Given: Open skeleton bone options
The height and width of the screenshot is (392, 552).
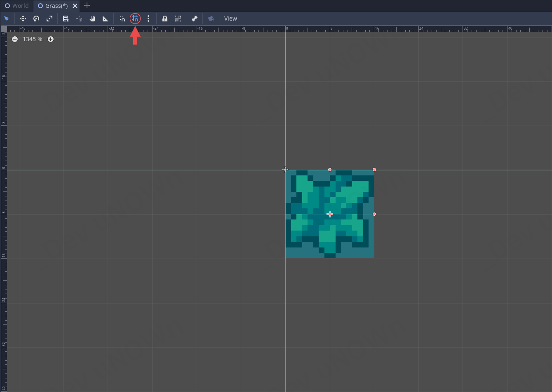Looking at the screenshot, I should [195, 19].
